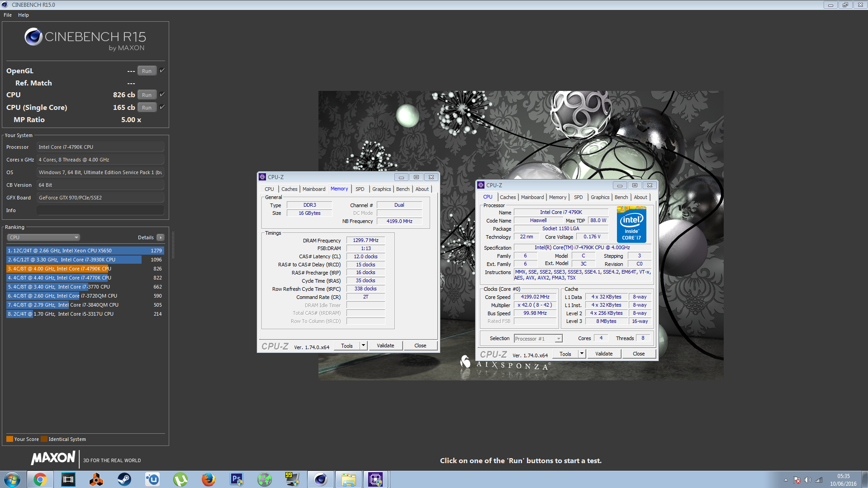
Task: Open the Ranking CPU dropdown
Action: click(43, 237)
